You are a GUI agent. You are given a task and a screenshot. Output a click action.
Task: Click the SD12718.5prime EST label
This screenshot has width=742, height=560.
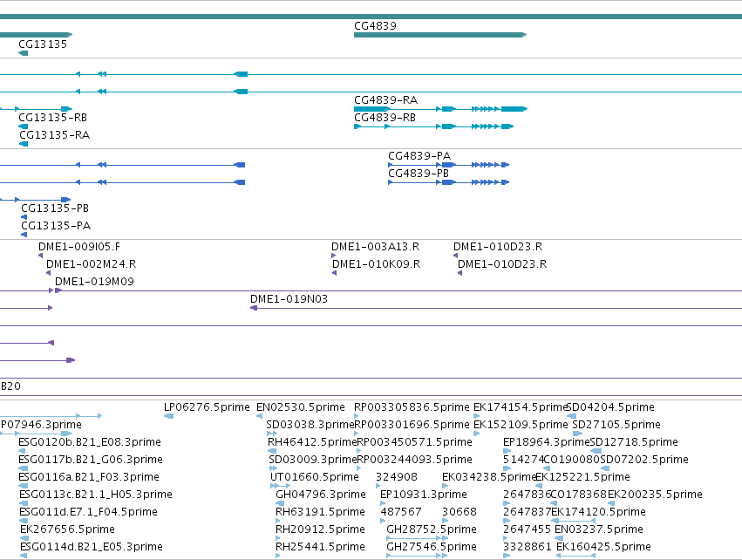coord(634,442)
